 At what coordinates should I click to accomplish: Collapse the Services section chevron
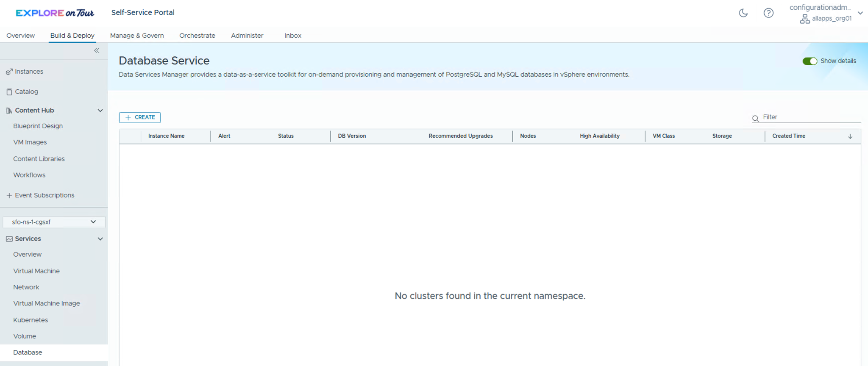pos(100,239)
